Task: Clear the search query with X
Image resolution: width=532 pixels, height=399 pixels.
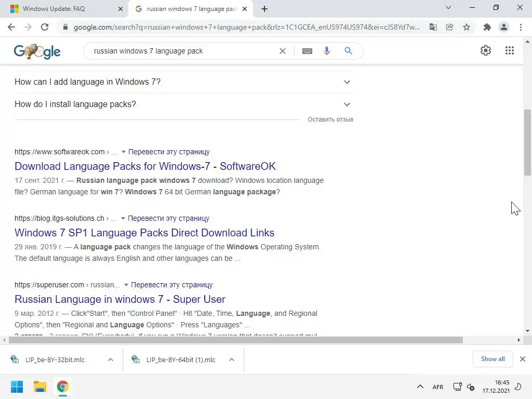Action: point(282,51)
